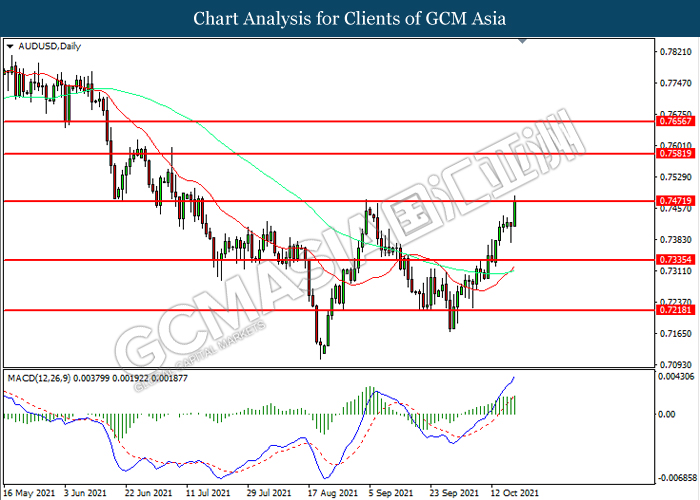This screenshot has height=500, width=700.
Task: Click the 0.77470 price axis value
Action: 676,83
